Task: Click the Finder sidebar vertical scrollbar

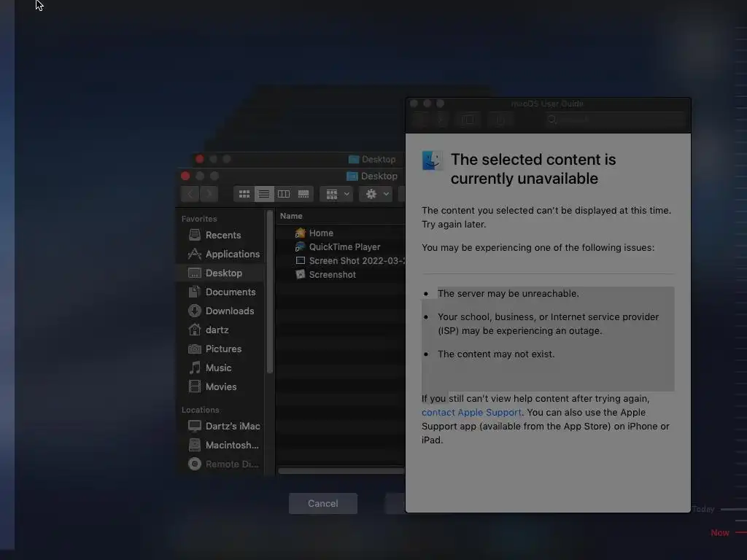Action: [x=270, y=292]
